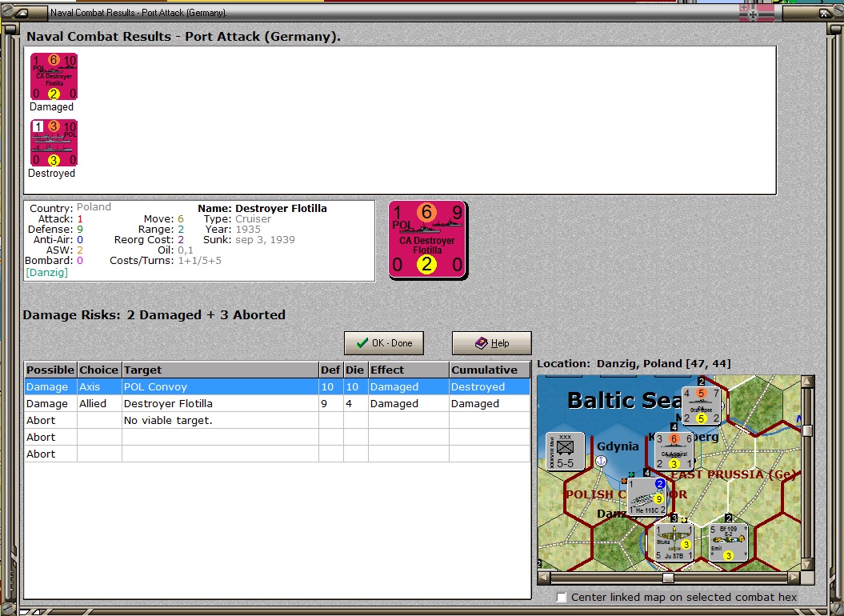This screenshot has height=616, width=844.
Task: Click the title bar system menu icon
Action: coord(22,13)
